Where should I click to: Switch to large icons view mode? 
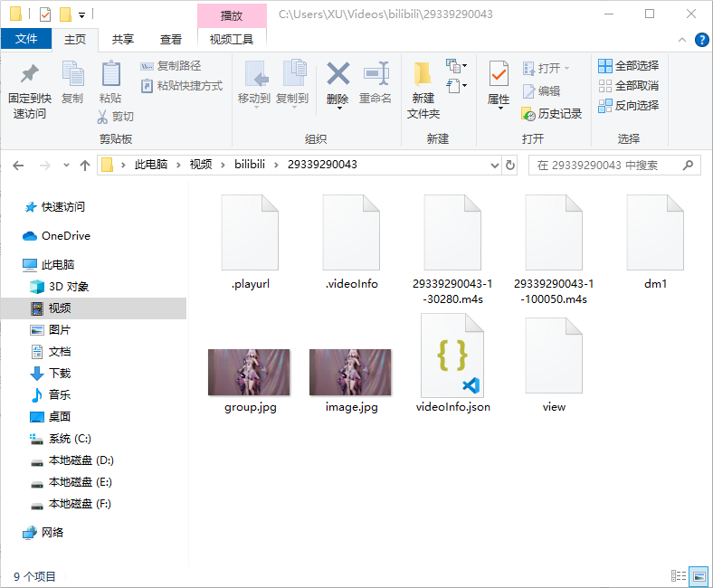click(699, 576)
